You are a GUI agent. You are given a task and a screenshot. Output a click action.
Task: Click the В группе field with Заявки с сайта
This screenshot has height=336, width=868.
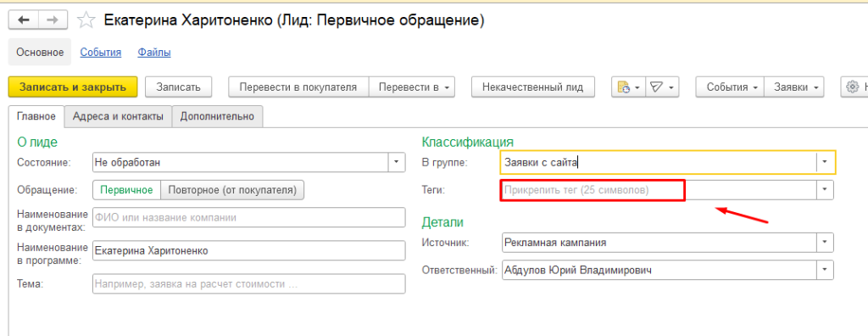tap(659, 162)
